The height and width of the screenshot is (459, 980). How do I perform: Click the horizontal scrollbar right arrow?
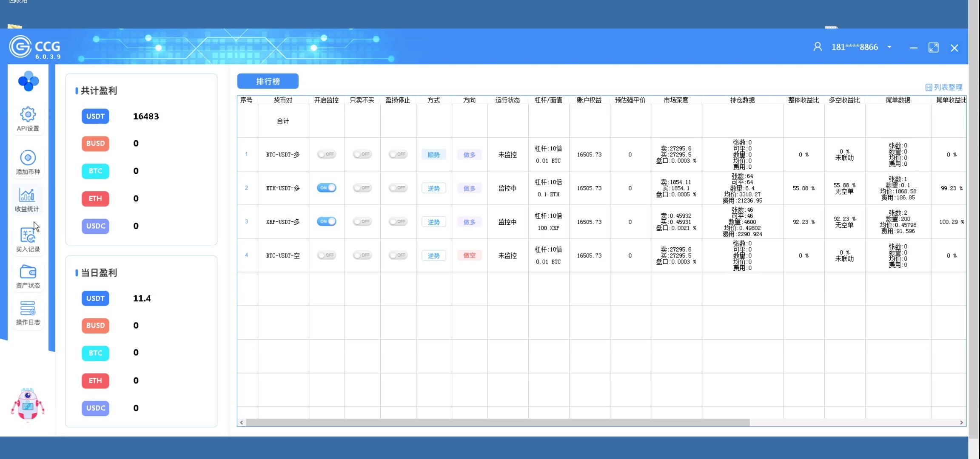click(x=961, y=422)
